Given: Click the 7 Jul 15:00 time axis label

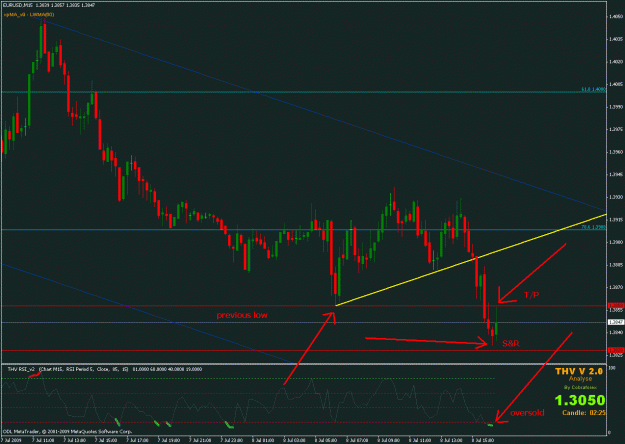Looking at the screenshot, I should click(x=106, y=440).
